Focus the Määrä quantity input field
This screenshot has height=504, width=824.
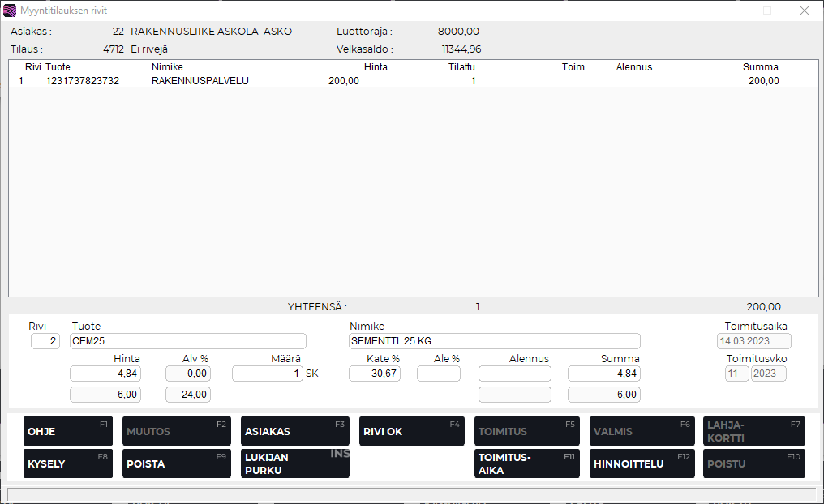tap(267, 374)
